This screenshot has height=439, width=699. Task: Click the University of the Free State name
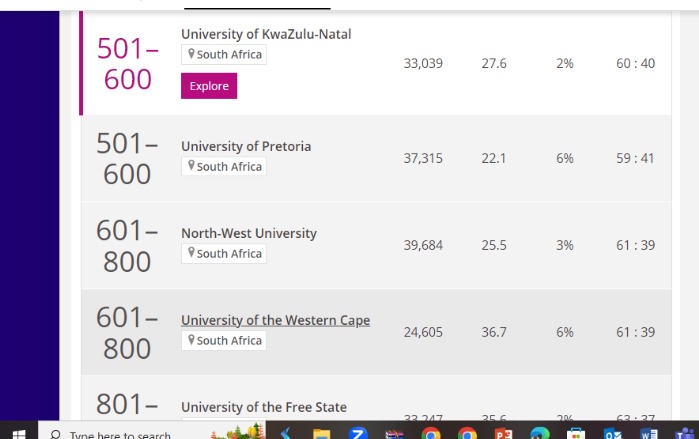[x=264, y=407]
